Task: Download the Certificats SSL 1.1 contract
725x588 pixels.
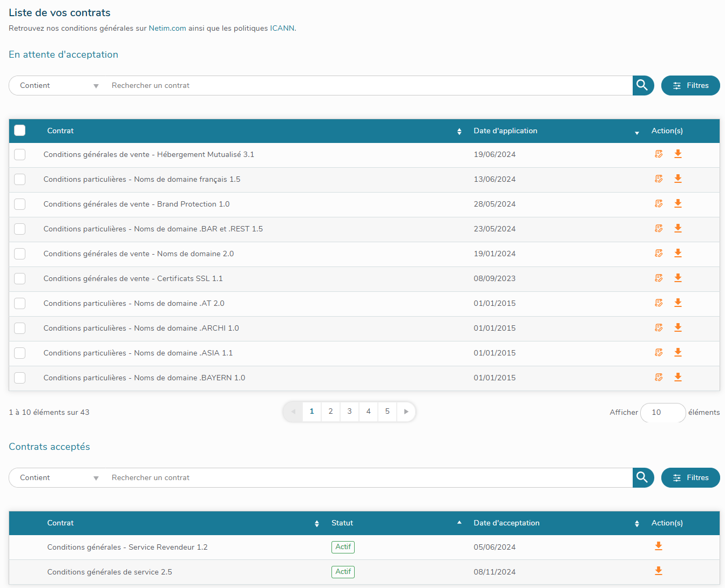Action: tap(678, 278)
